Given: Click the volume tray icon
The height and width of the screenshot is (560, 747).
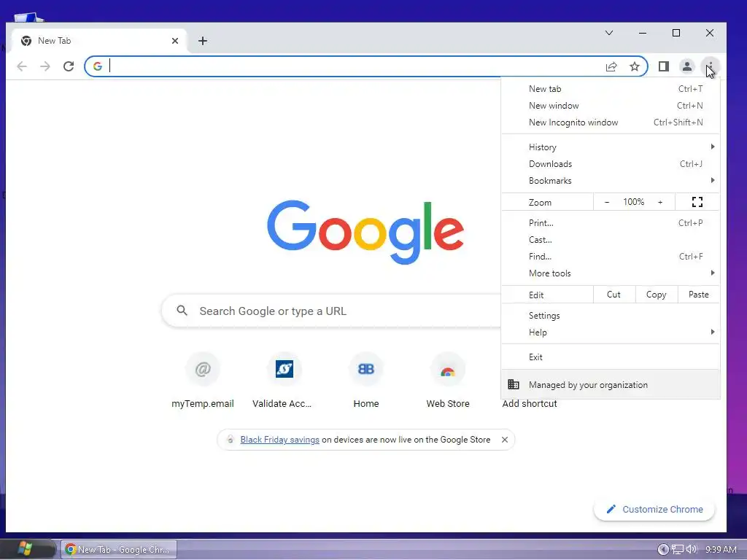Looking at the screenshot, I should click(x=692, y=550).
